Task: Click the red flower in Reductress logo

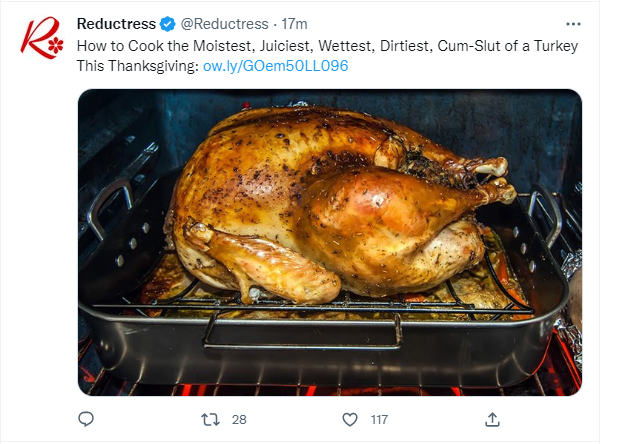Action: [x=56, y=45]
